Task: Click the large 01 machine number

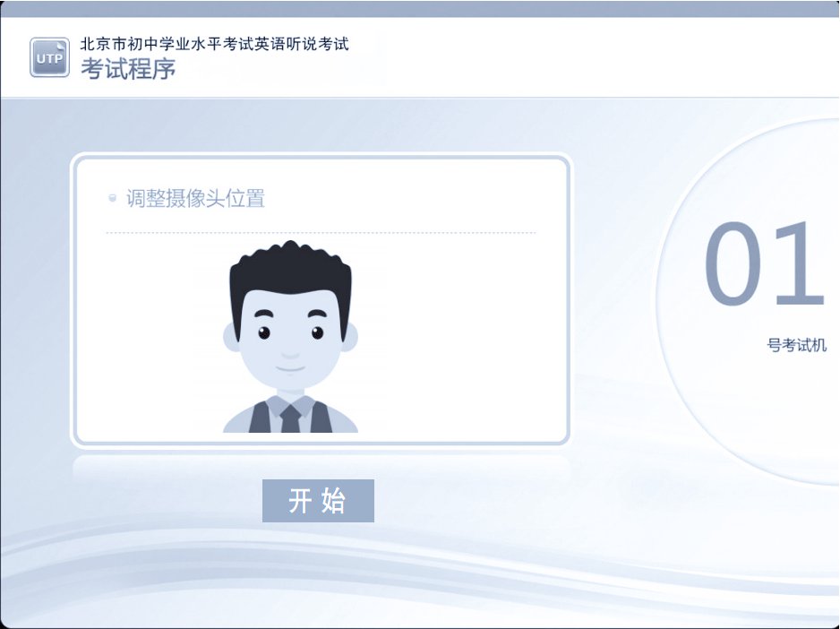Action: tap(764, 263)
